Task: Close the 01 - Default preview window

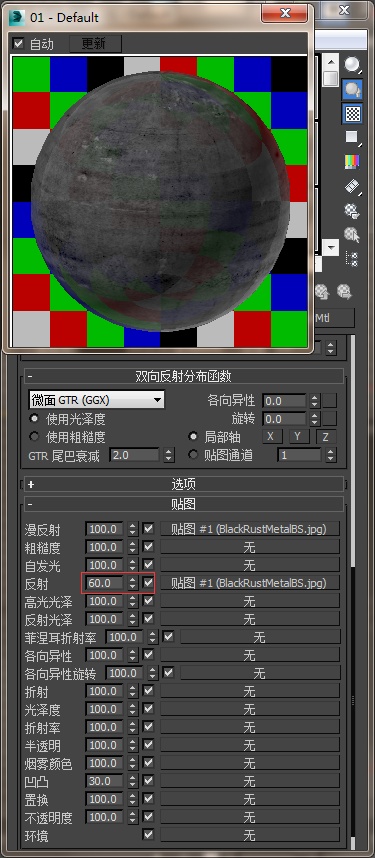Action: coord(284,13)
